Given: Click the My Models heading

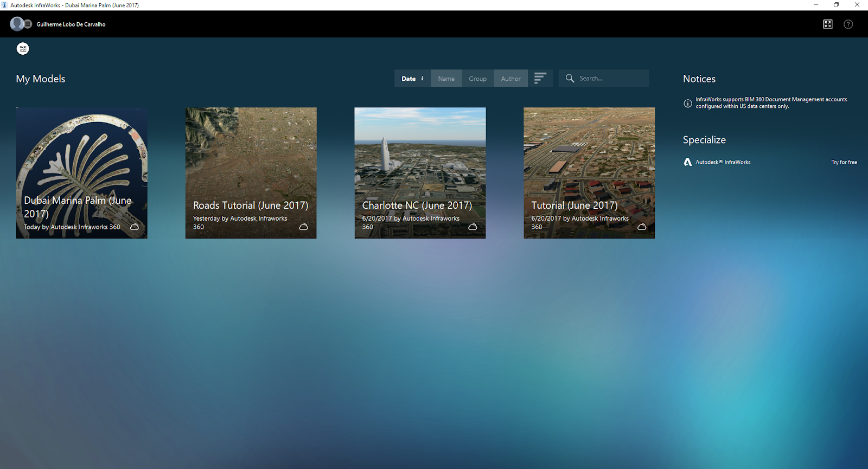Looking at the screenshot, I should click(x=41, y=79).
